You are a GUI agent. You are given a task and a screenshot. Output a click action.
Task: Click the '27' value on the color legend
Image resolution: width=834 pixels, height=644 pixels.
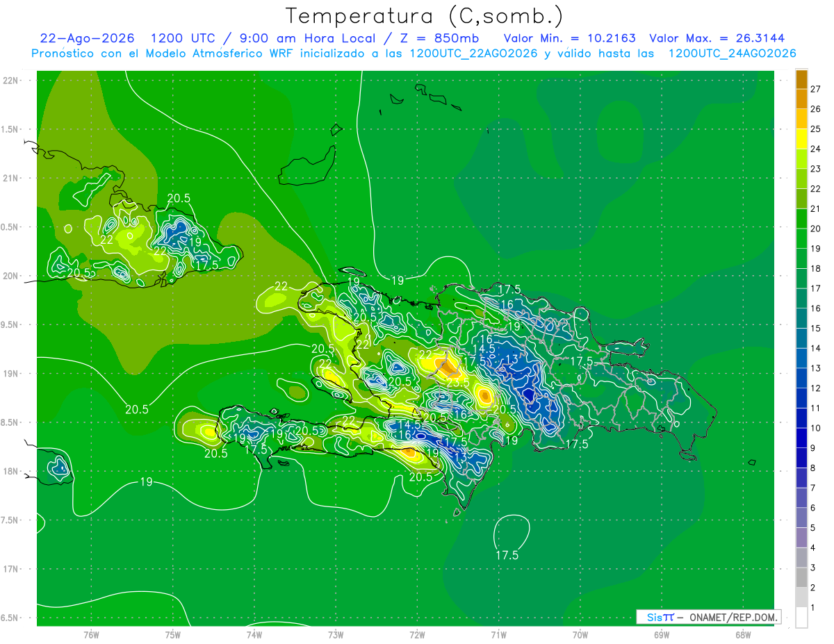pyautogui.click(x=817, y=88)
